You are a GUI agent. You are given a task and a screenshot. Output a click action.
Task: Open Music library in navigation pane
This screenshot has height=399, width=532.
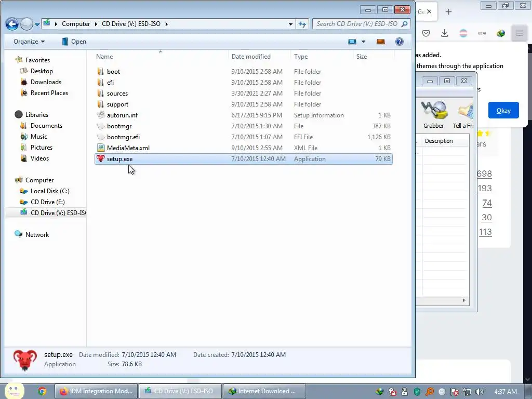[x=38, y=137]
